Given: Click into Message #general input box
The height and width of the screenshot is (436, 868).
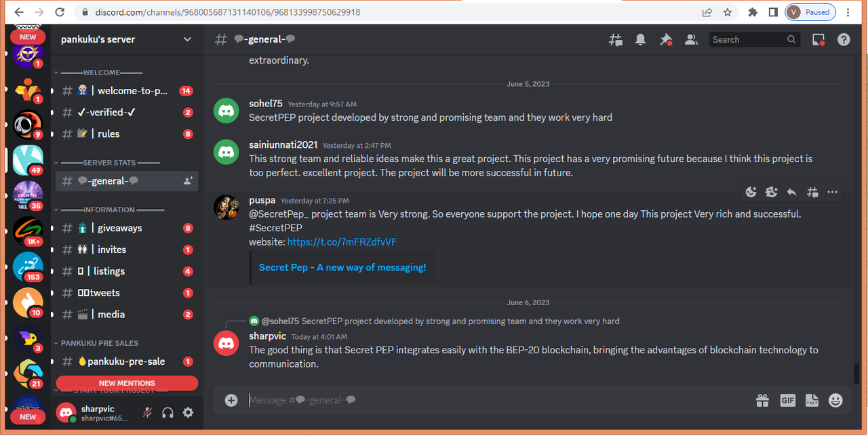Looking at the screenshot, I should tap(498, 400).
